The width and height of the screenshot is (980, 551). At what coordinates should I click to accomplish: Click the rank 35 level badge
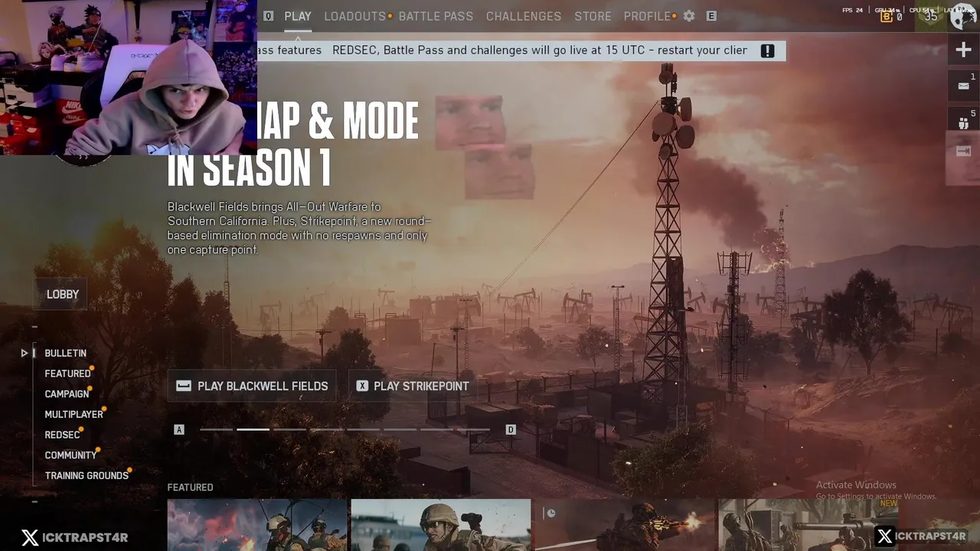pos(931,16)
